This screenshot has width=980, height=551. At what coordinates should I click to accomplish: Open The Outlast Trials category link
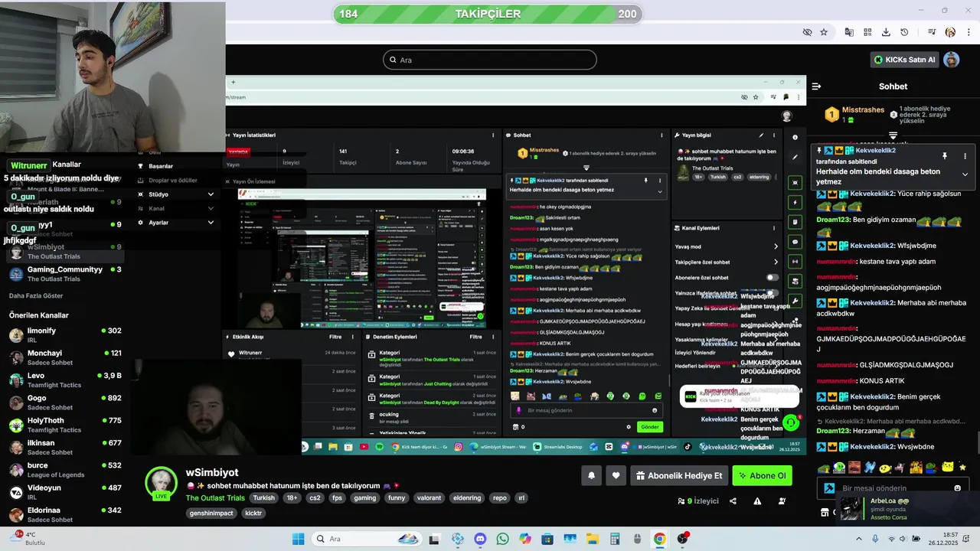tap(215, 497)
